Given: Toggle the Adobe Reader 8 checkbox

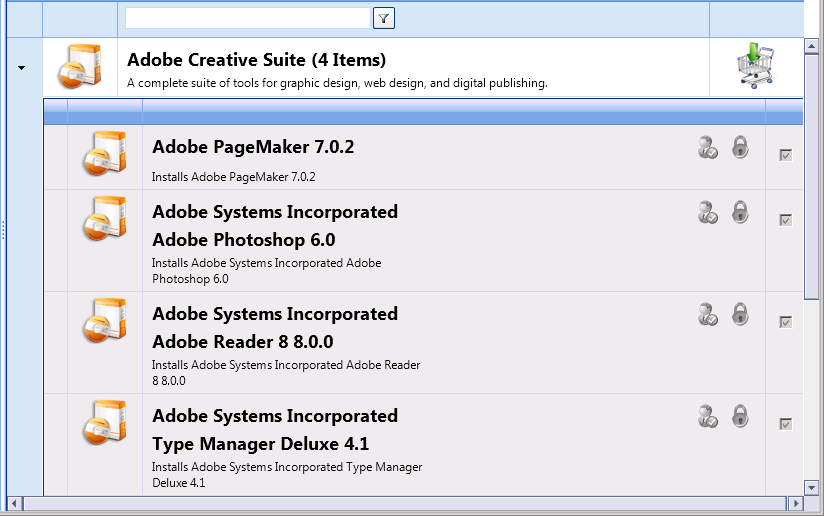Looking at the screenshot, I should coord(786,322).
